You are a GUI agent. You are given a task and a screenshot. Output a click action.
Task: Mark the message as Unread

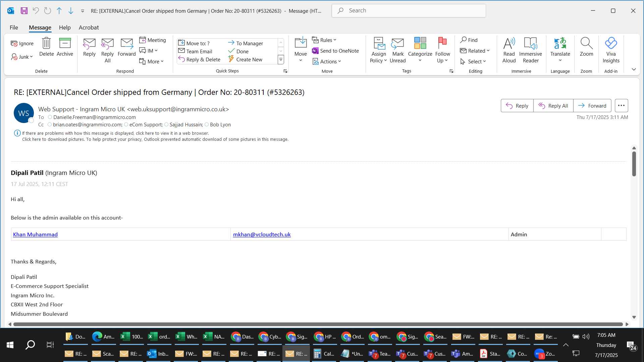[397, 50]
